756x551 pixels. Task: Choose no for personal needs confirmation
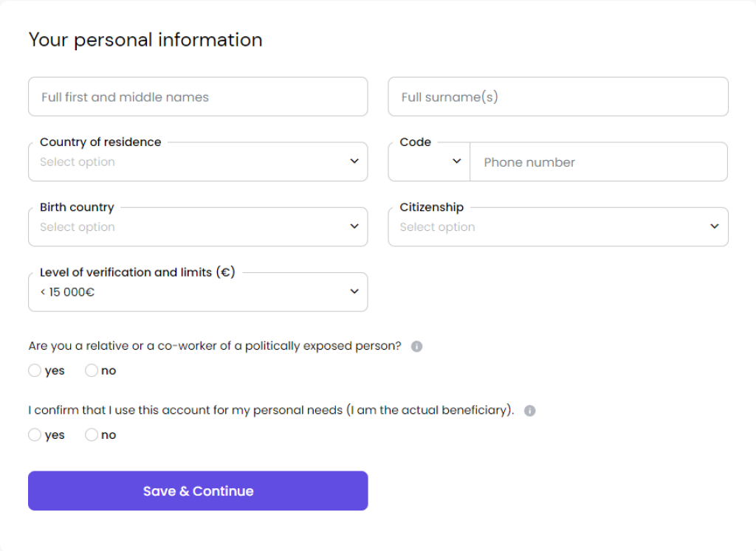[x=91, y=435]
